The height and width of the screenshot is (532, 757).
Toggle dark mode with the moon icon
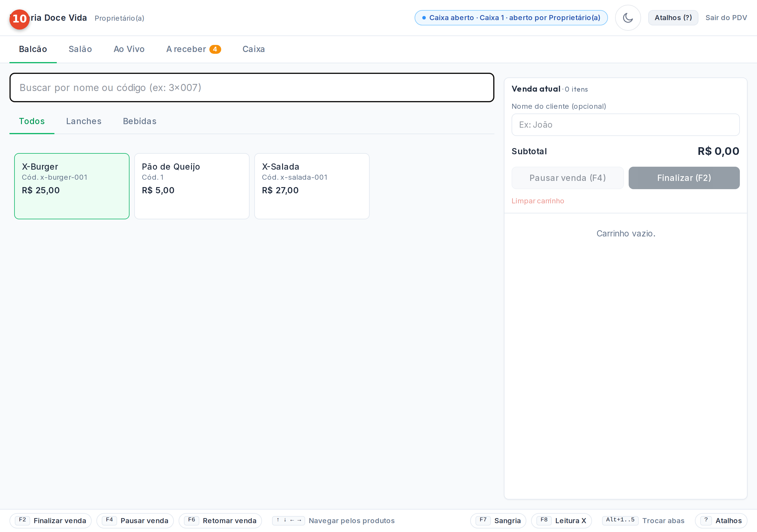(x=628, y=18)
